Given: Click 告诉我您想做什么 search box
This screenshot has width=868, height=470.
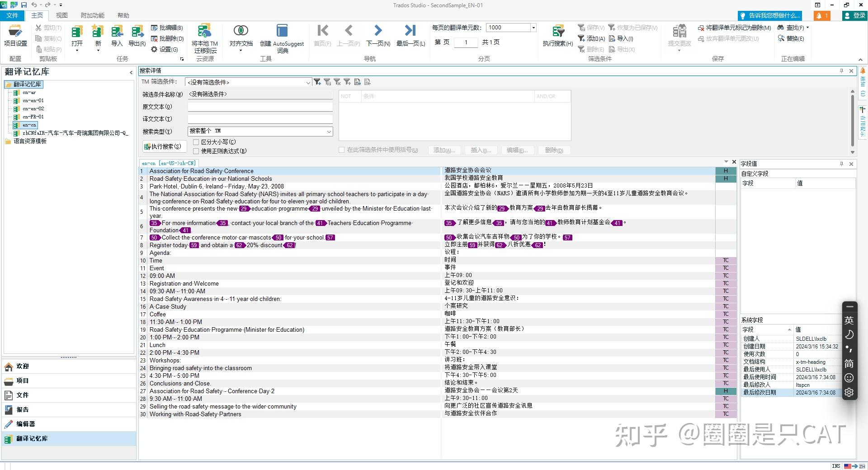Looking at the screenshot, I should coord(770,15).
